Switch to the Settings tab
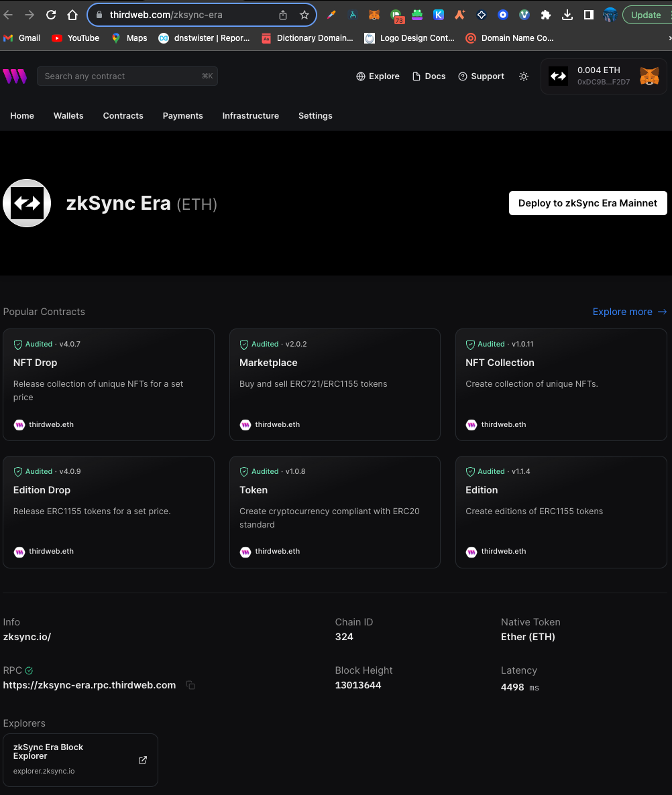This screenshot has height=795, width=672. pyautogui.click(x=315, y=115)
